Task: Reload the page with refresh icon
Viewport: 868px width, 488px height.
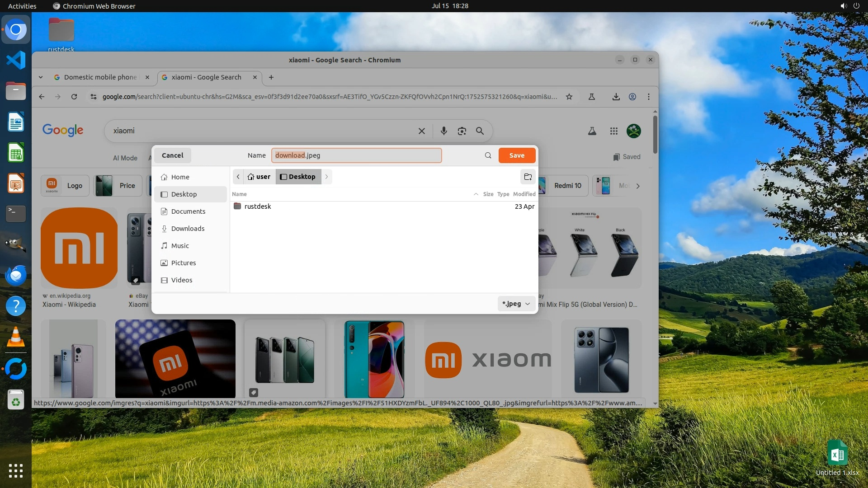Action: coord(74,97)
